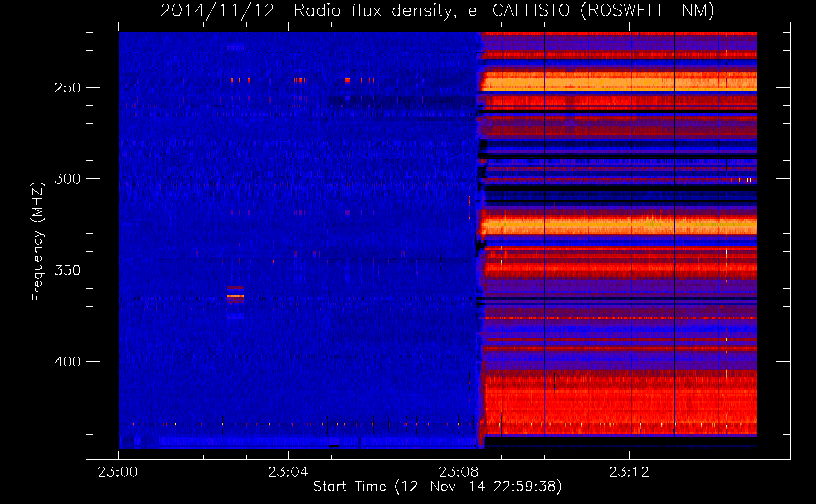Click the bright yellow emission band near 325 MHz
The height and width of the screenshot is (504, 816).
620,225
